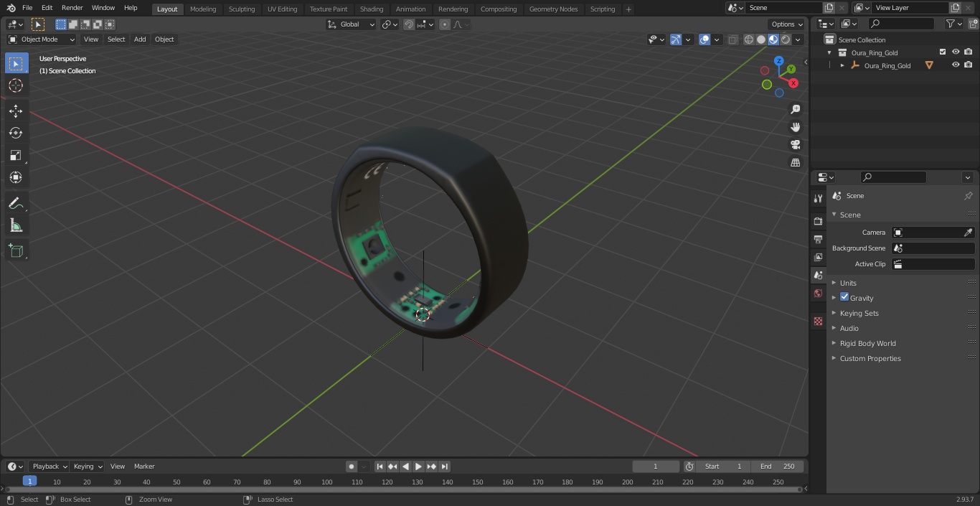Image resolution: width=980 pixels, height=506 pixels.
Task: Open the View Layer properties tab
Action: pyautogui.click(x=818, y=257)
